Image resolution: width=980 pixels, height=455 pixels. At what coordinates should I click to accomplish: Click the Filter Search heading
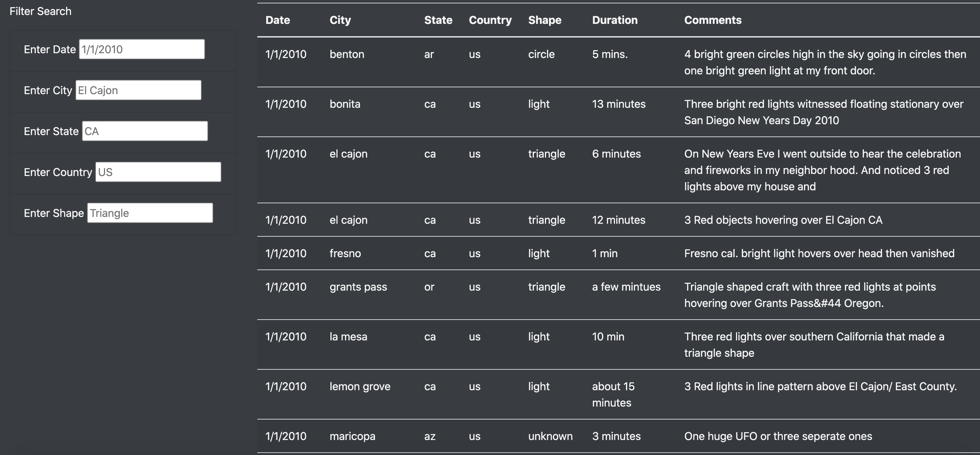coord(40,11)
